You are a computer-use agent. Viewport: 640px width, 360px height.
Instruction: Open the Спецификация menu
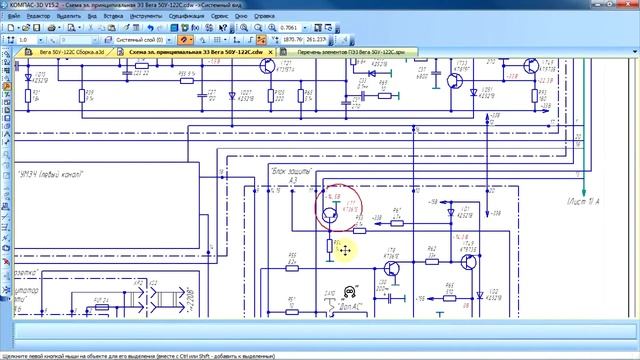pyautogui.click(x=186, y=16)
